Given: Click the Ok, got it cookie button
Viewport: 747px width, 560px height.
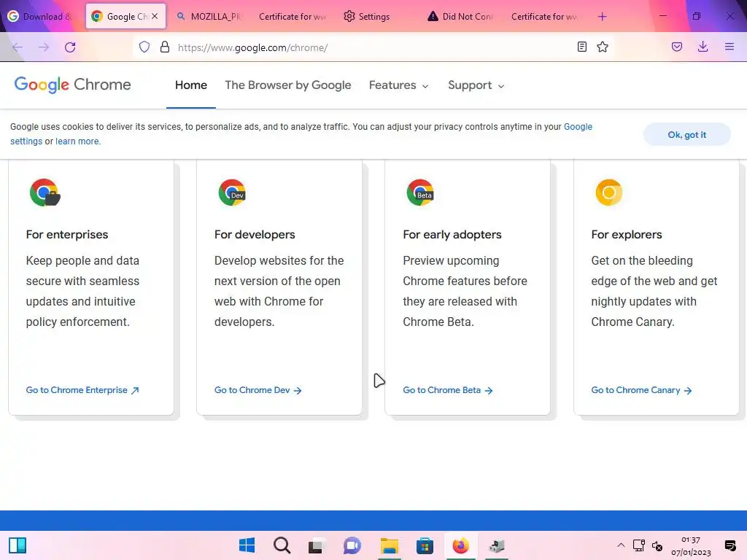Looking at the screenshot, I should pos(686,135).
